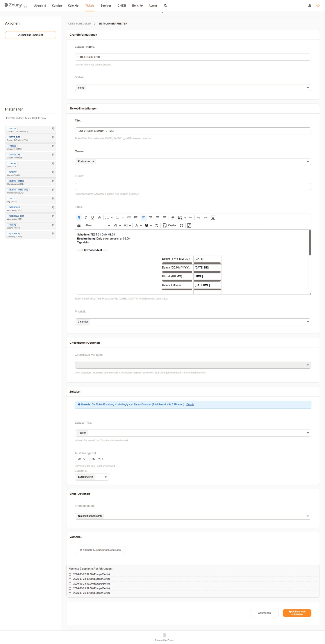
Task: Open the font color picker in the editor
Action: (137, 225)
